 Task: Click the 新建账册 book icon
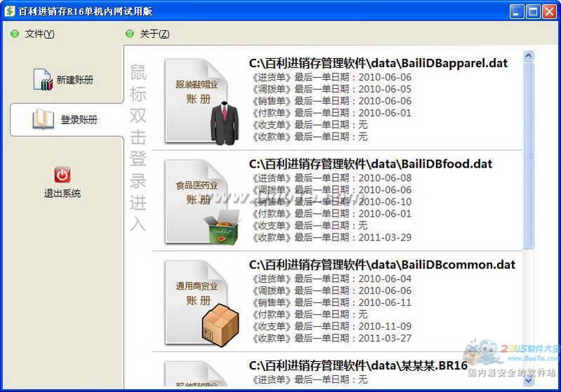(43, 79)
